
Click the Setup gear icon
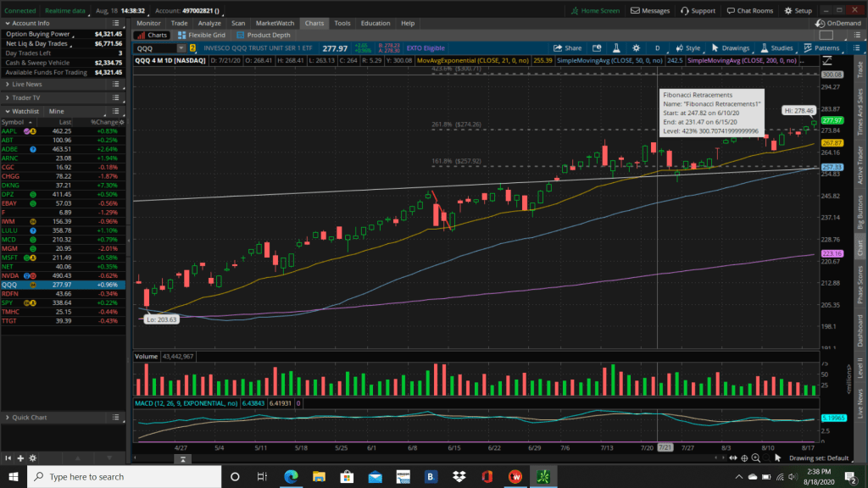pyautogui.click(x=798, y=11)
